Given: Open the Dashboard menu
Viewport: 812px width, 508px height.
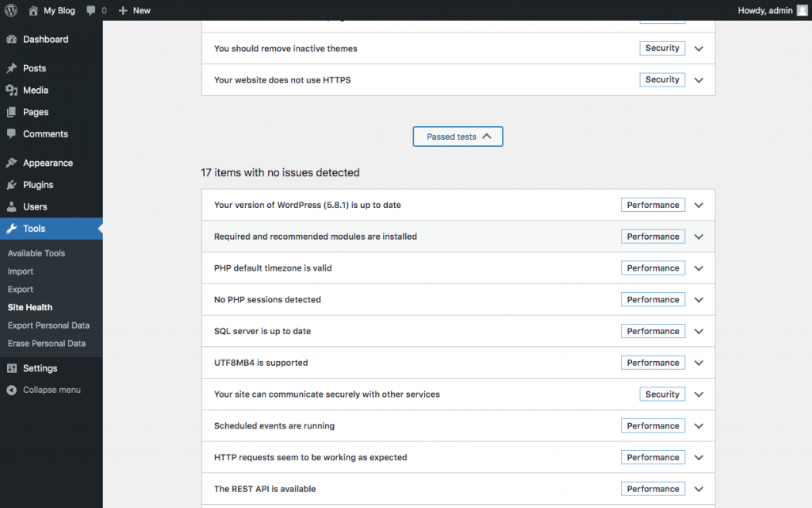Looking at the screenshot, I should point(52,40).
